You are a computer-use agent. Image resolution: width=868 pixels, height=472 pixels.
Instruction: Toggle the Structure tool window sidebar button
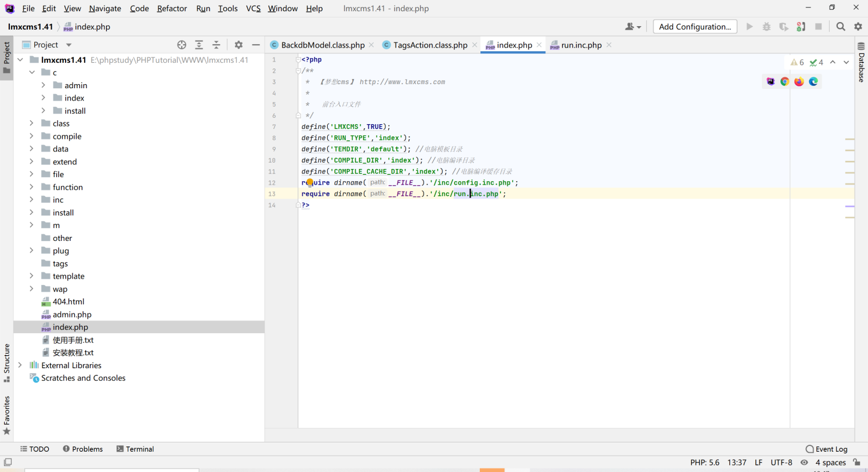click(x=6, y=362)
